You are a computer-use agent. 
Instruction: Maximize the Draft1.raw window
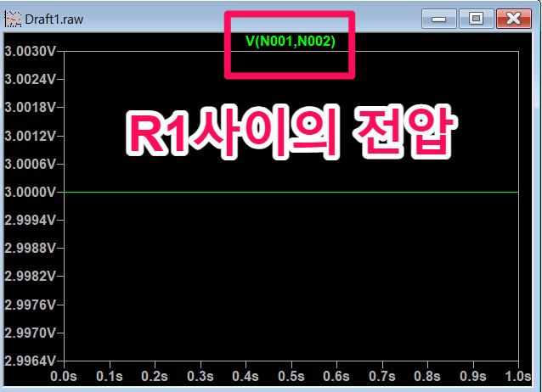tap(477, 19)
